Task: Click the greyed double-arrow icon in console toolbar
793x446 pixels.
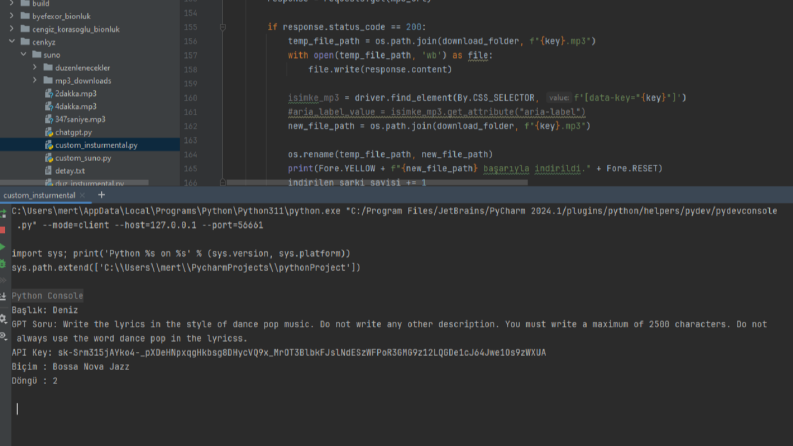Action: pos(3,280)
